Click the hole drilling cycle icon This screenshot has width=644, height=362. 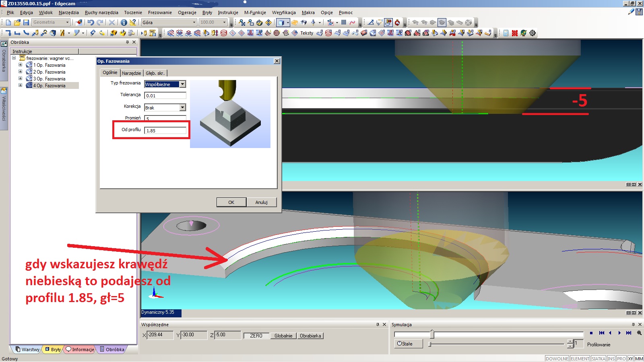coord(215,33)
